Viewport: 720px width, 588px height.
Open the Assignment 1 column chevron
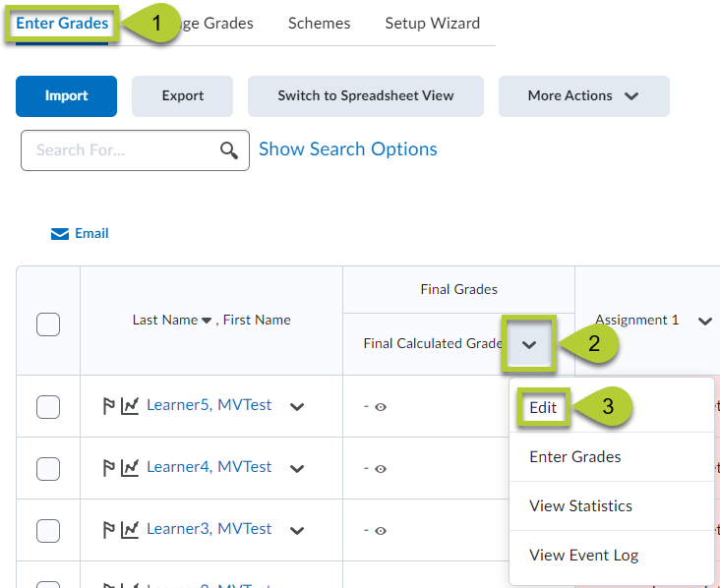click(705, 321)
